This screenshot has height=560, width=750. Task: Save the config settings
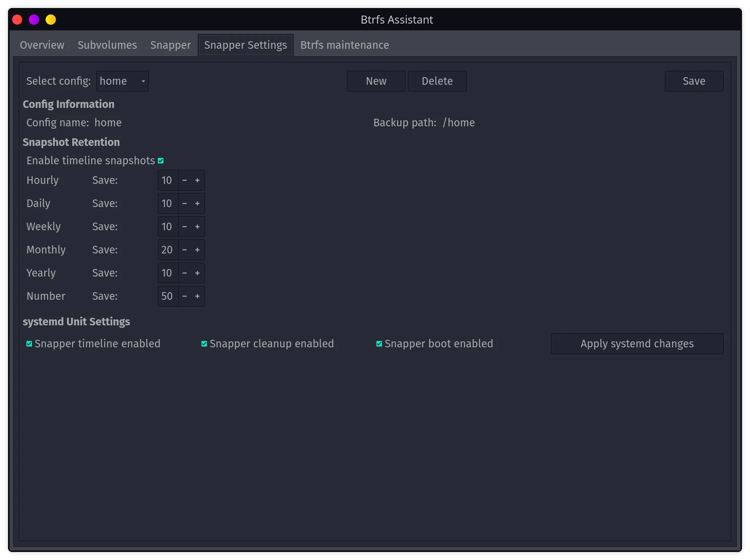pyautogui.click(x=694, y=81)
